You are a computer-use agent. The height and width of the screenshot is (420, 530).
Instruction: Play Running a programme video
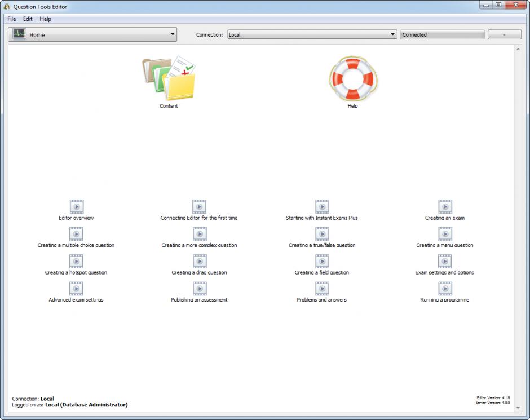pos(445,289)
